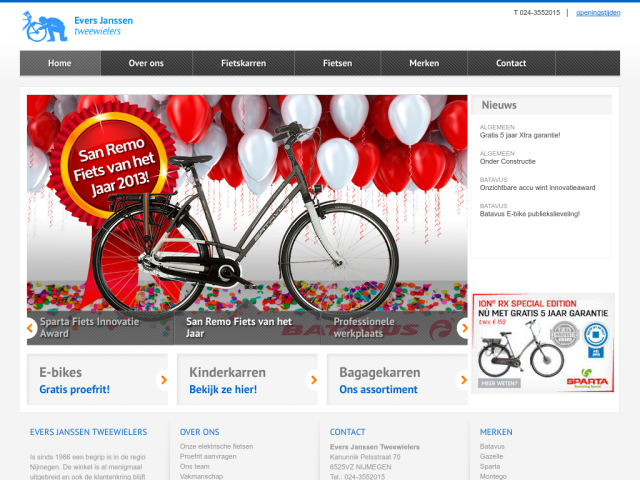Click the E-bikes tile orange arrow
The width and height of the screenshot is (640, 480).
[164, 380]
